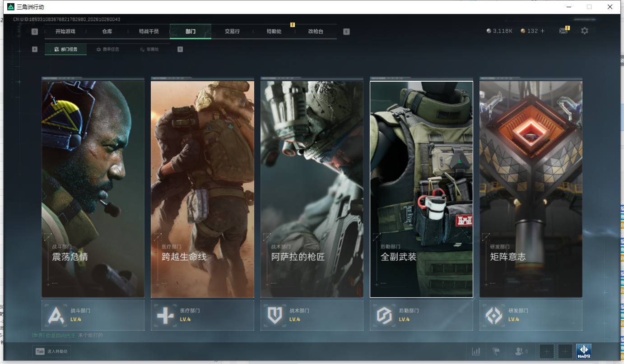Select the 部门 tab
Viewport: 624px width, 364px height.
click(x=191, y=31)
